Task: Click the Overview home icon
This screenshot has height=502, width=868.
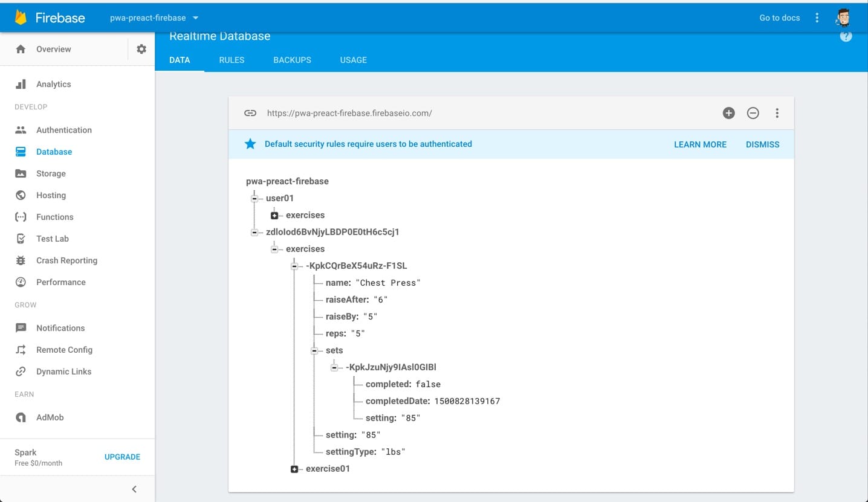Action: pyautogui.click(x=21, y=49)
